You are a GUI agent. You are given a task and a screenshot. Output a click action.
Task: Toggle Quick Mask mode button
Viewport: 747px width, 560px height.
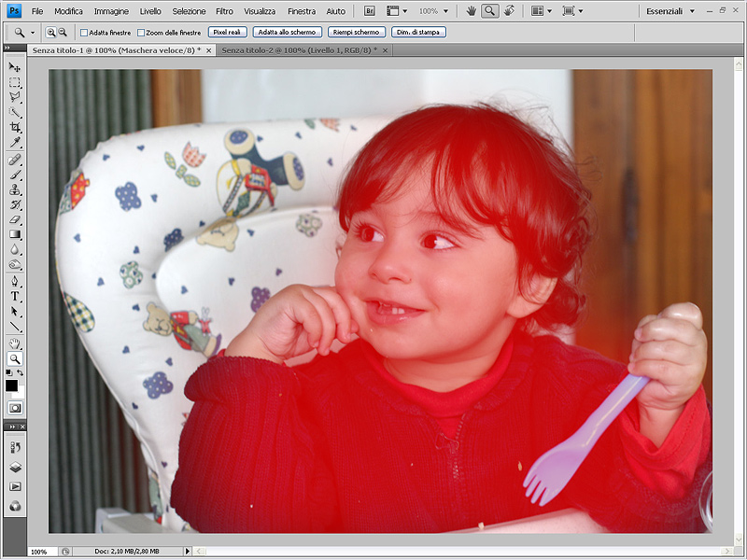tap(15, 408)
